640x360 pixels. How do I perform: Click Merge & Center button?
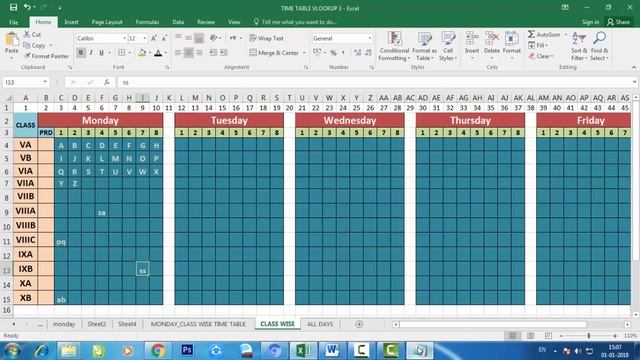click(274, 53)
